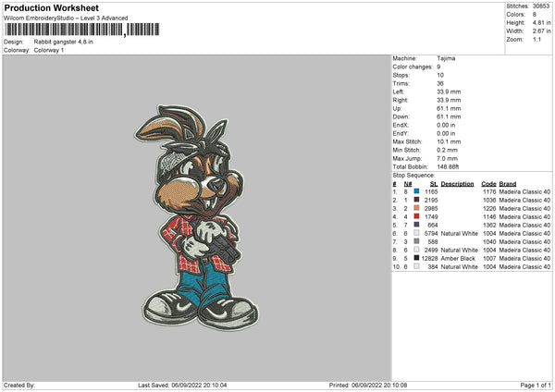Screen dimensions: 555x392
Task: Click the Zoom value 1:1
Action: coord(536,39)
